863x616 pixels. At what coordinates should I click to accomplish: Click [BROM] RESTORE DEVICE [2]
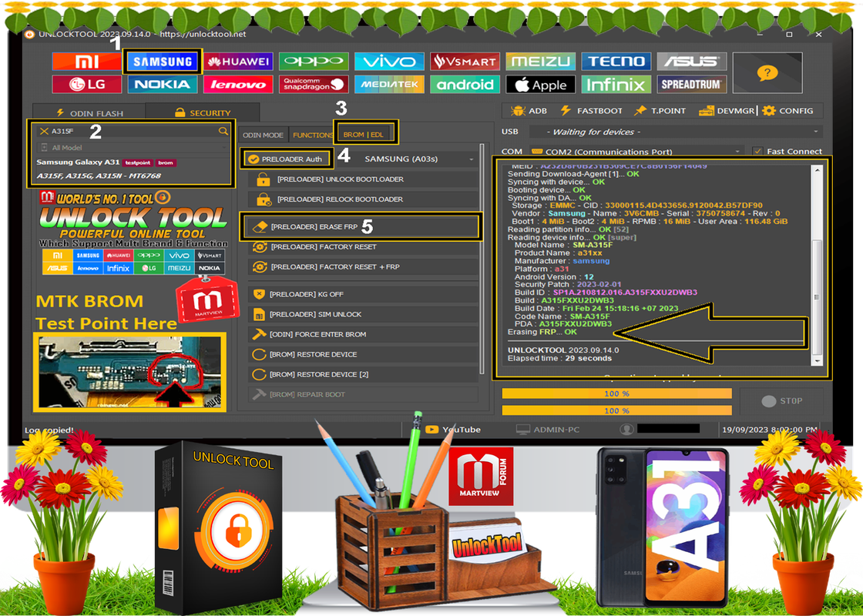[363, 374]
